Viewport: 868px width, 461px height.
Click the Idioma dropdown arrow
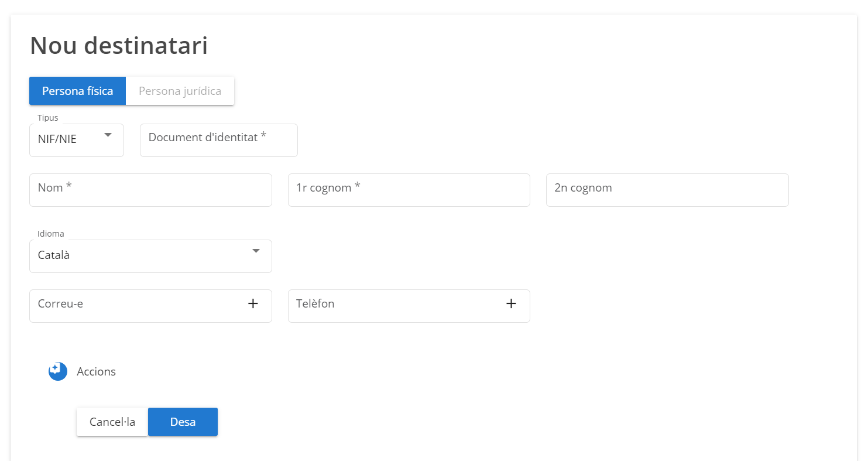[256, 251]
